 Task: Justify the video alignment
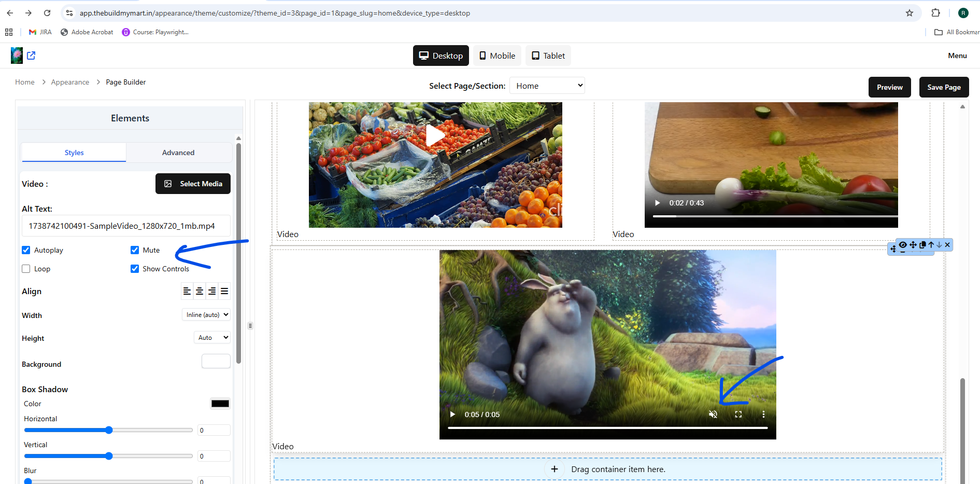point(224,291)
